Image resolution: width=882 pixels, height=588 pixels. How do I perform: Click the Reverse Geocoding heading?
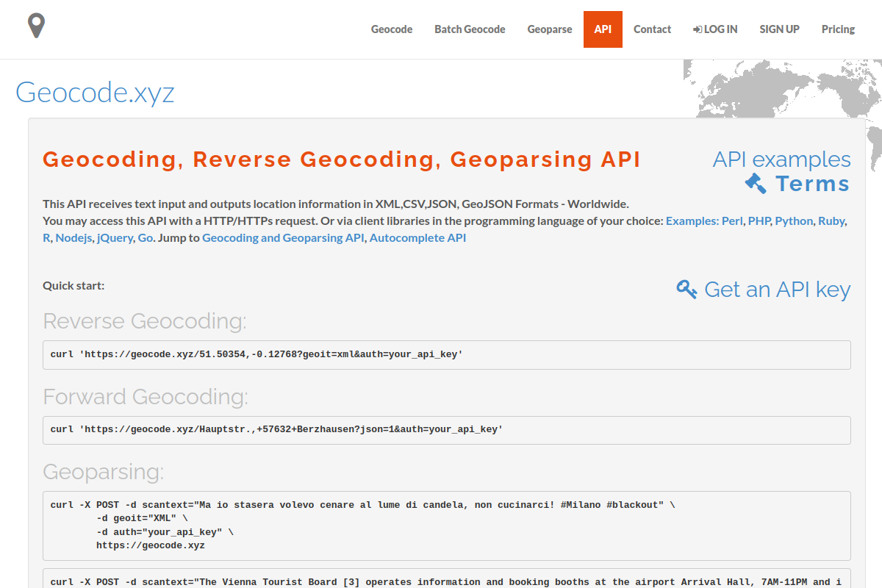[145, 321]
